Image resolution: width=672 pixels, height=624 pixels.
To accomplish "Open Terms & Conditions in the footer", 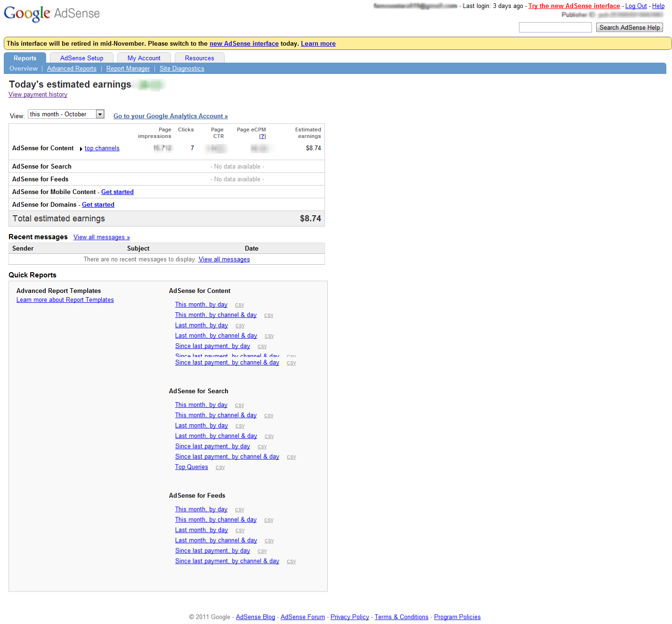I will [402, 617].
